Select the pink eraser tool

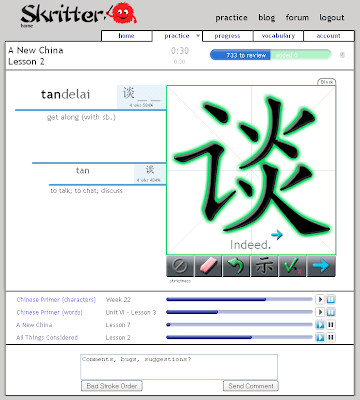(x=208, y=266)
